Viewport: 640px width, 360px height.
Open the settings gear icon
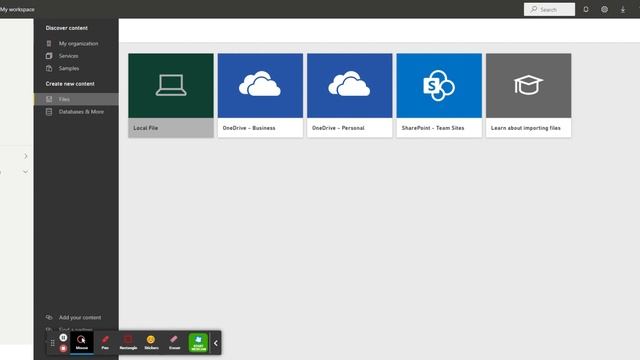click(x=604, y=9)
